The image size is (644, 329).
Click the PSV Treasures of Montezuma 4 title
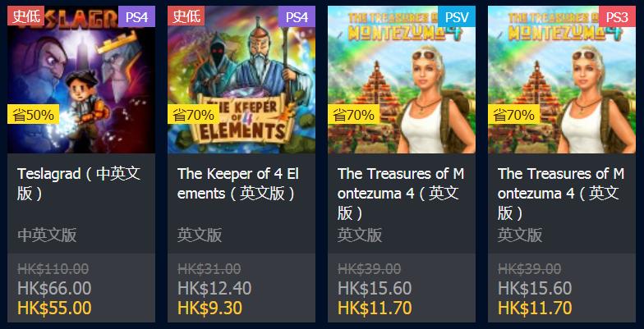coord(401,194)
